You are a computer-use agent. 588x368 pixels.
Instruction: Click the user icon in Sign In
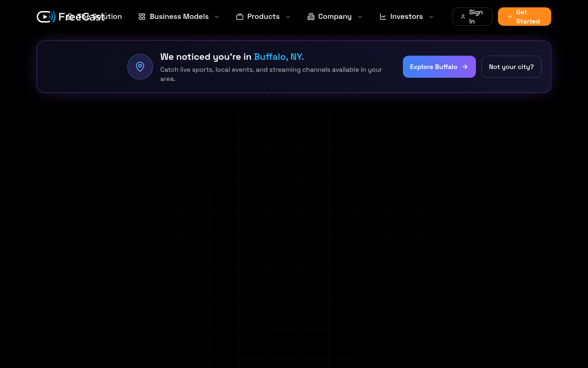coord(463,17)
